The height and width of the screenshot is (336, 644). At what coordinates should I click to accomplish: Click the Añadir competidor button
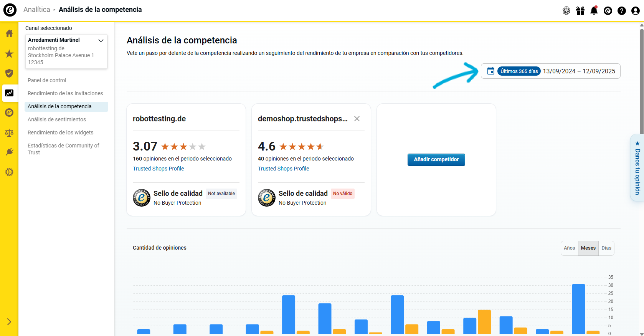(x=436, y=159)
